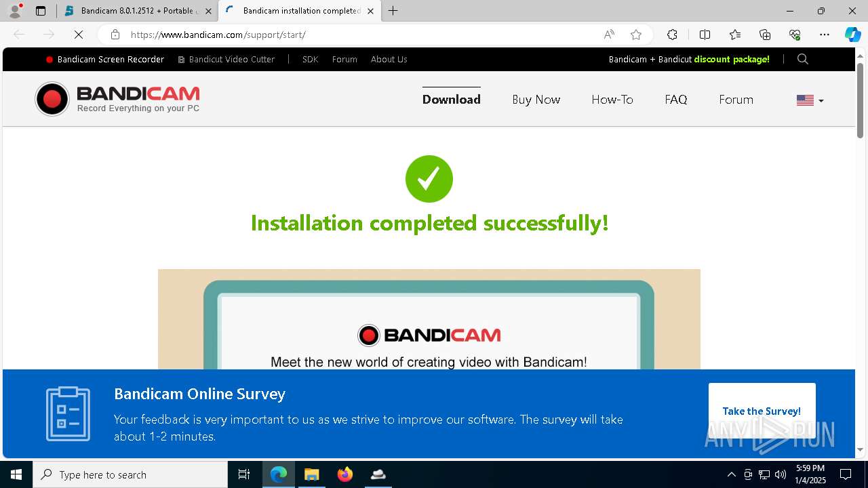Viewport: 868px width, 488px height.
Task: Switch to Bandicam installation completed tab
Action: (x=301, y=11)
